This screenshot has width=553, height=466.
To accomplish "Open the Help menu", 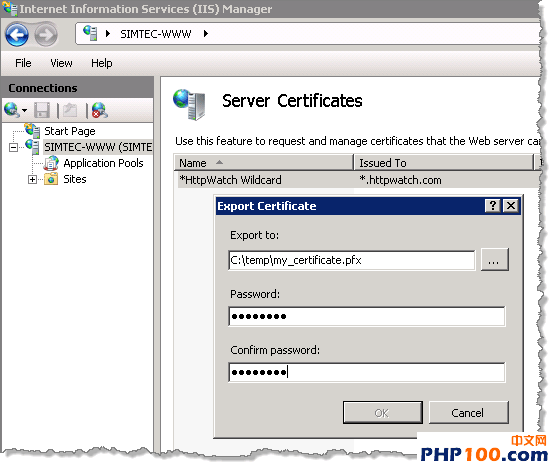I will pos(102,63).
